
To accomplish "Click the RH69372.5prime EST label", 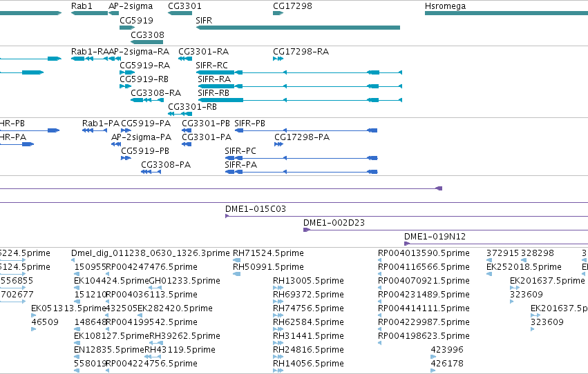I will coord(308,295).
